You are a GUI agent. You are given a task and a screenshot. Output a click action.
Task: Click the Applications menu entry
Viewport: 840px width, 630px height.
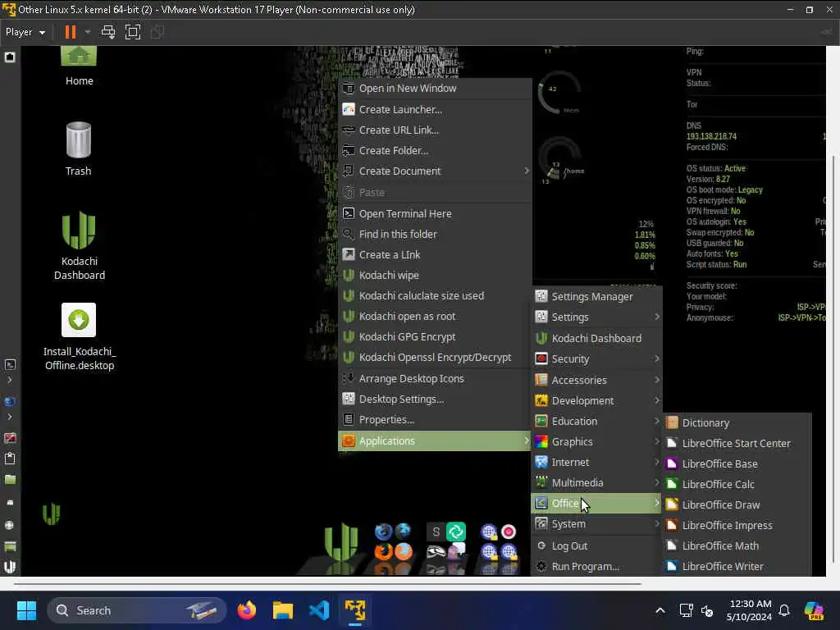(435, 441)
